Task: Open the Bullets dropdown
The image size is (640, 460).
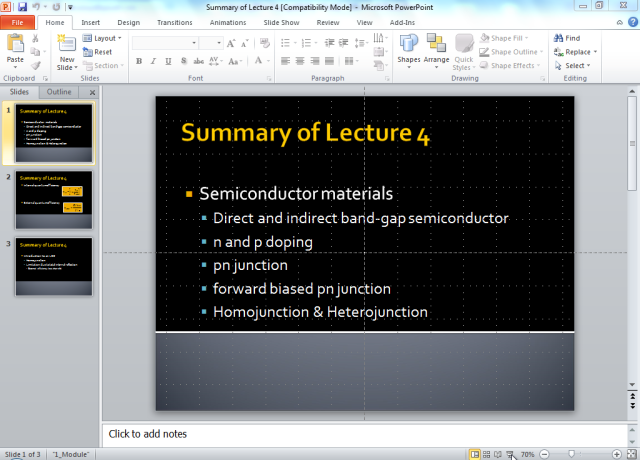Action: tap(288, 43)
